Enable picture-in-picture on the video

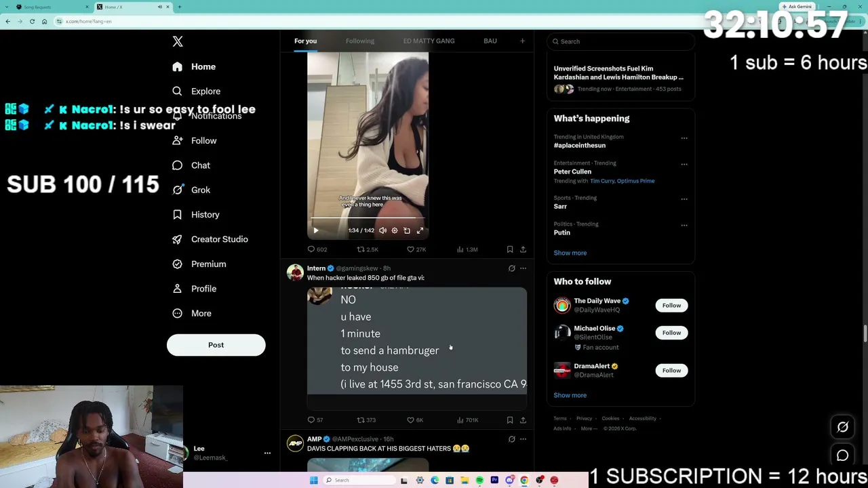(x=407, y=230)
